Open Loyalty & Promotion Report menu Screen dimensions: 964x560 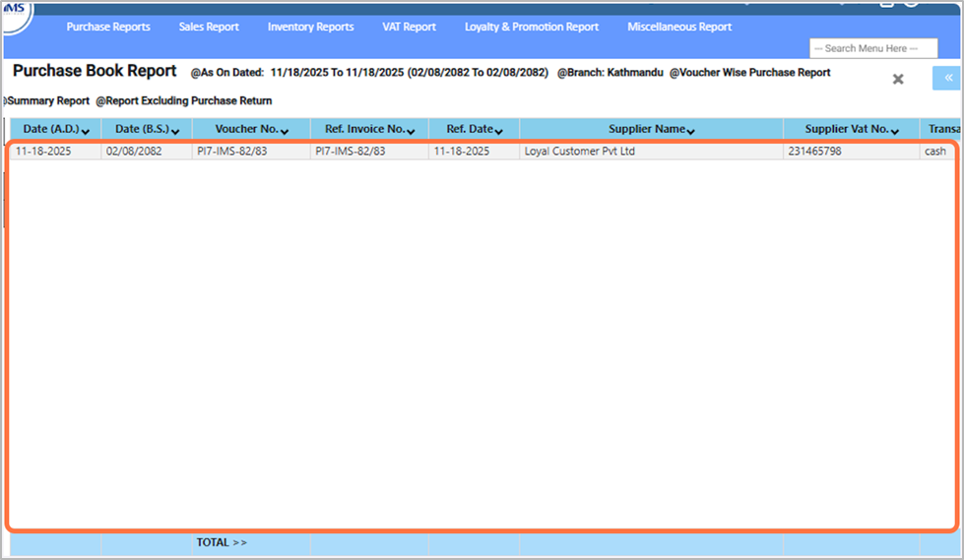(x=532, y=27)
